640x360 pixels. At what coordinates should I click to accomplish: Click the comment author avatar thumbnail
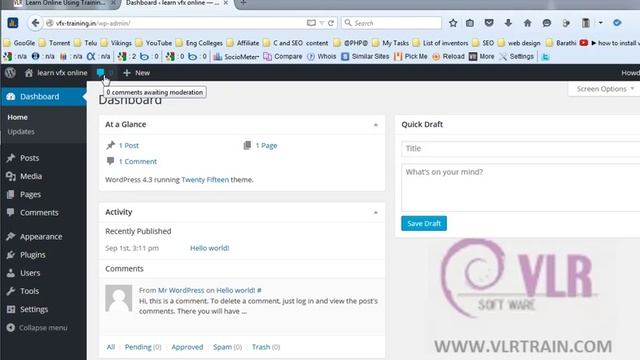(x=119, y=298)
